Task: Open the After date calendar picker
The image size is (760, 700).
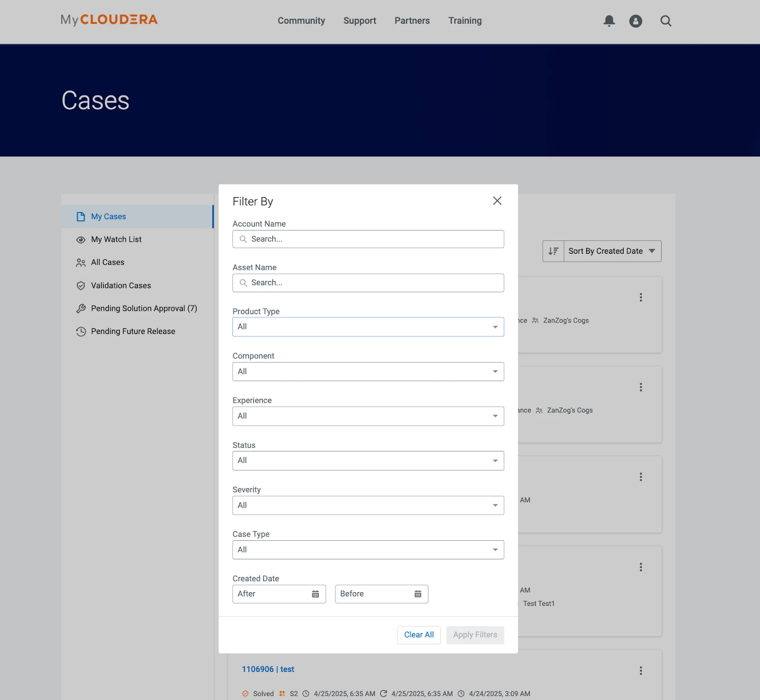Action: point(315,594)
